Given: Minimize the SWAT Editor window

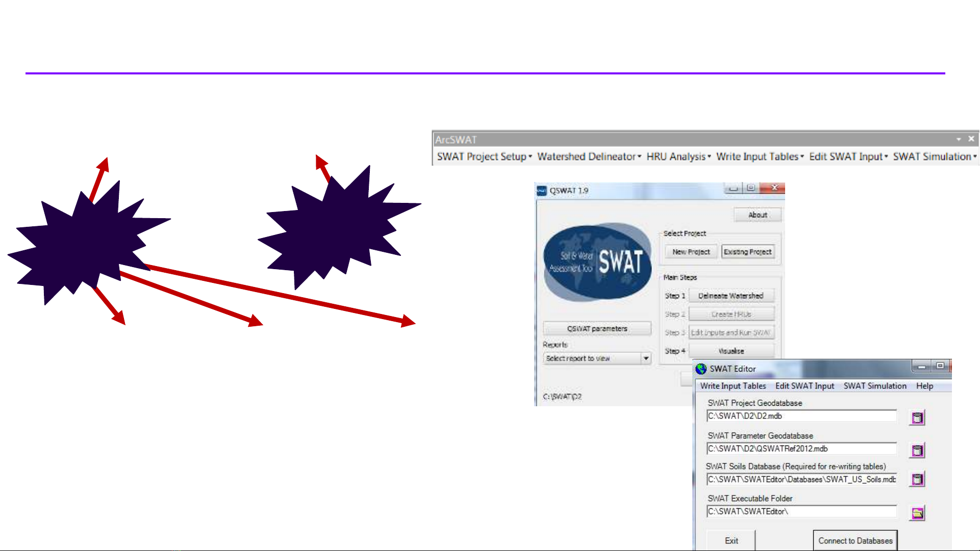Looking at the screenshot, I should [x=921, y=366].
